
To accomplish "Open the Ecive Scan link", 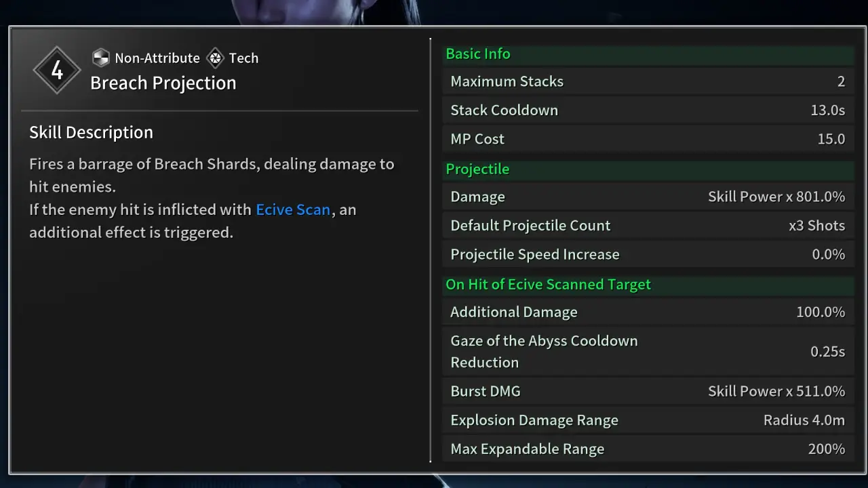I will [293, 209].
